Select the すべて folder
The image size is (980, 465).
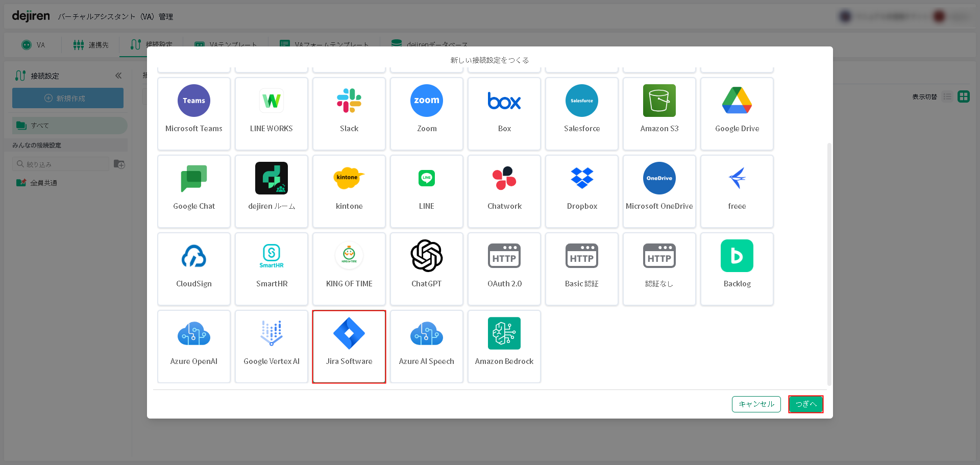point(70,126)
